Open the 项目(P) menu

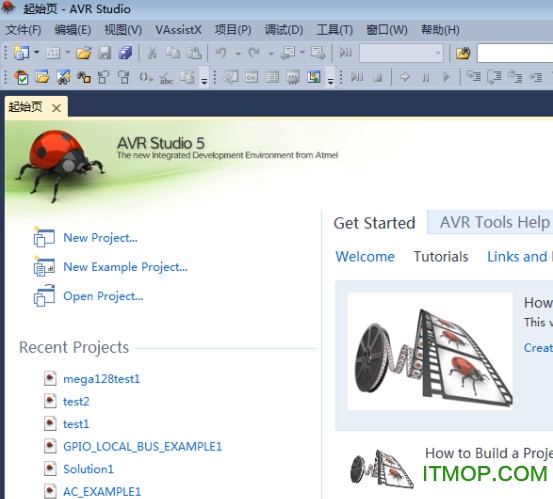pos(233,30)
